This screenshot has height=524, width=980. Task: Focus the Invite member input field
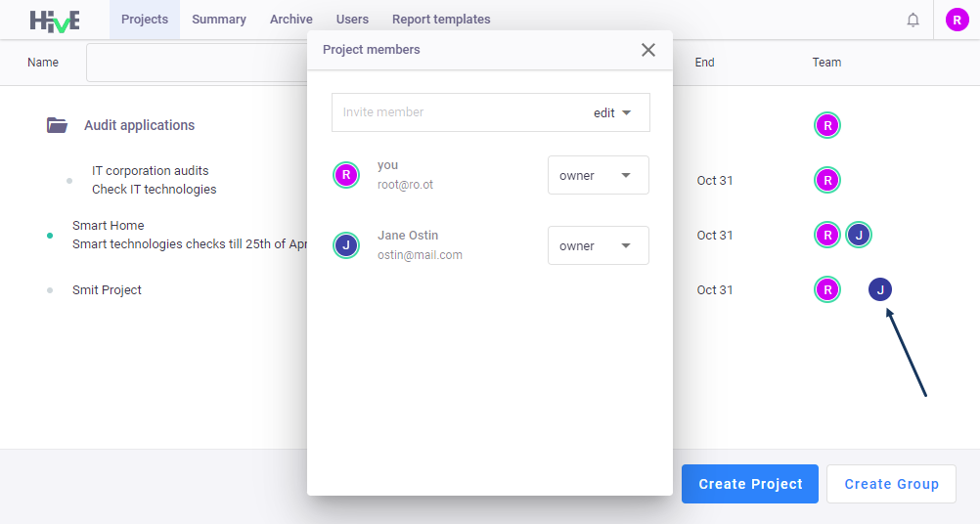click(x=460, y=112)
